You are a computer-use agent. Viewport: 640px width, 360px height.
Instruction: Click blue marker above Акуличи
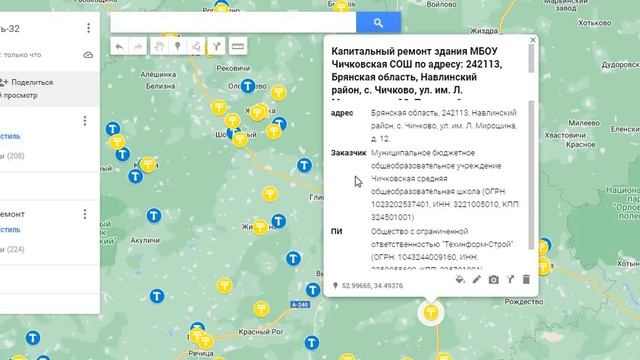point(154,216)
